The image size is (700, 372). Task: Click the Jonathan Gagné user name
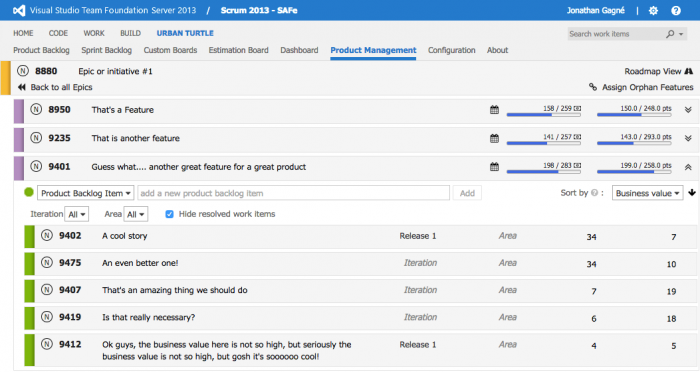pyautogui.click(x=596, y=10)
